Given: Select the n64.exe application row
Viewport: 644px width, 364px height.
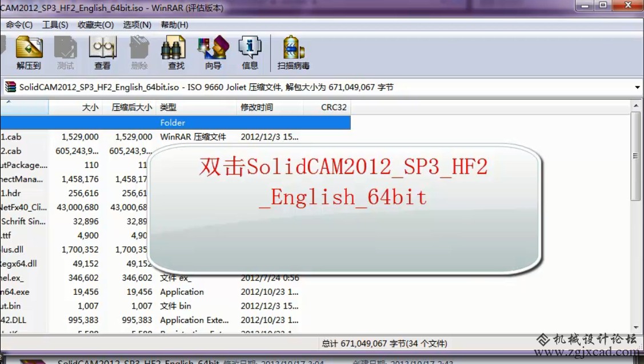Looking at the screenshot, I should pyautogui.click(x=175, y=291).
